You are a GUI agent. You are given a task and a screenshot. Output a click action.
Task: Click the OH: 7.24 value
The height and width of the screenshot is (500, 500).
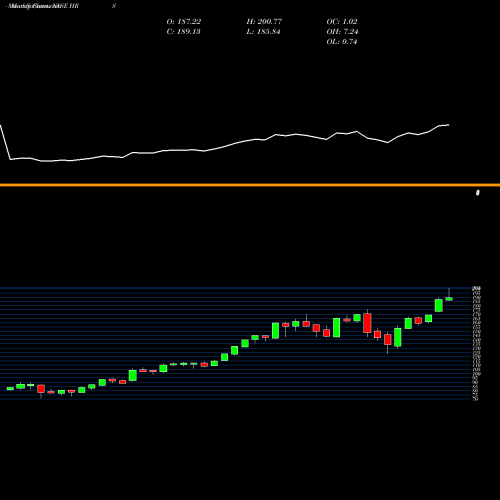click(x=342, y=31)
